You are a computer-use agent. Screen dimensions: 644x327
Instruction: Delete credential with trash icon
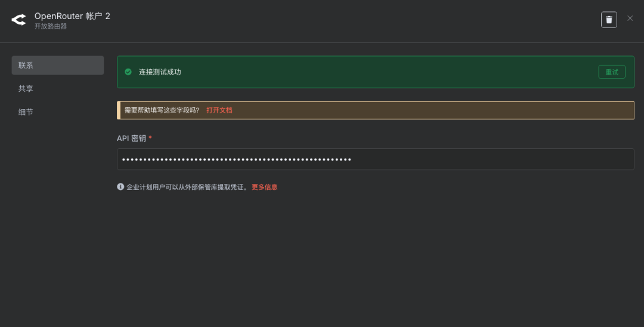pos(609,20)
